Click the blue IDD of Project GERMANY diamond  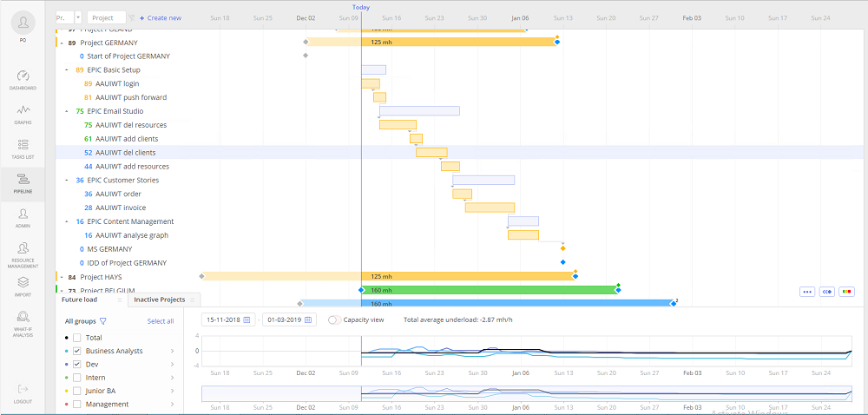pyautogui.click(x=563, y=262)
